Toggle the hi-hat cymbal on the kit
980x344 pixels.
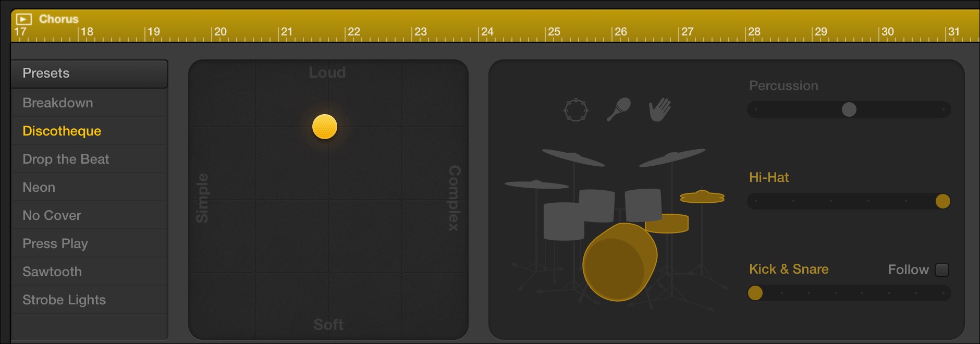click(x=702, y=196)
